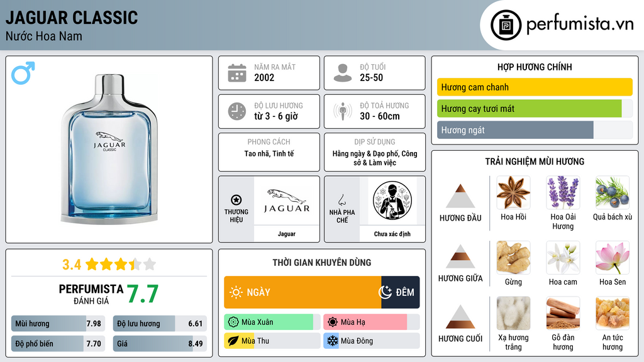The width and height of the screenshot is (644, 362).
Task: Select the Gỗ đàn hương sandalwood image
Action: 563,313
